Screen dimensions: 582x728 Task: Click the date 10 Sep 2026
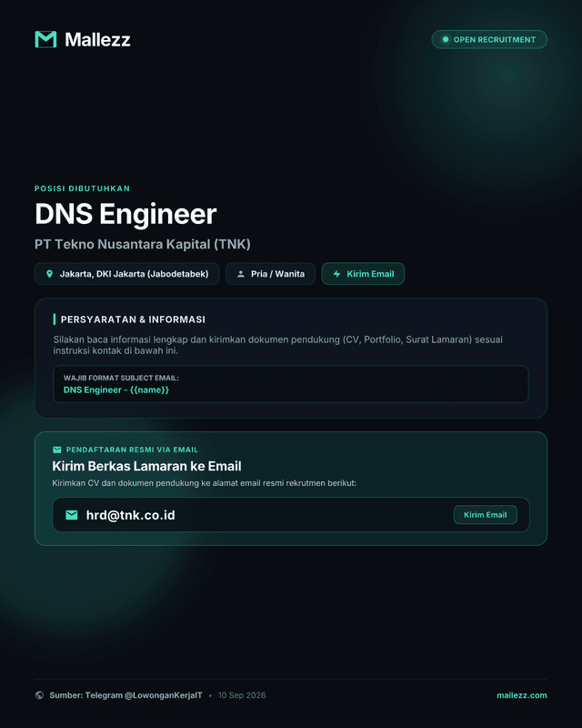[242, 695]
